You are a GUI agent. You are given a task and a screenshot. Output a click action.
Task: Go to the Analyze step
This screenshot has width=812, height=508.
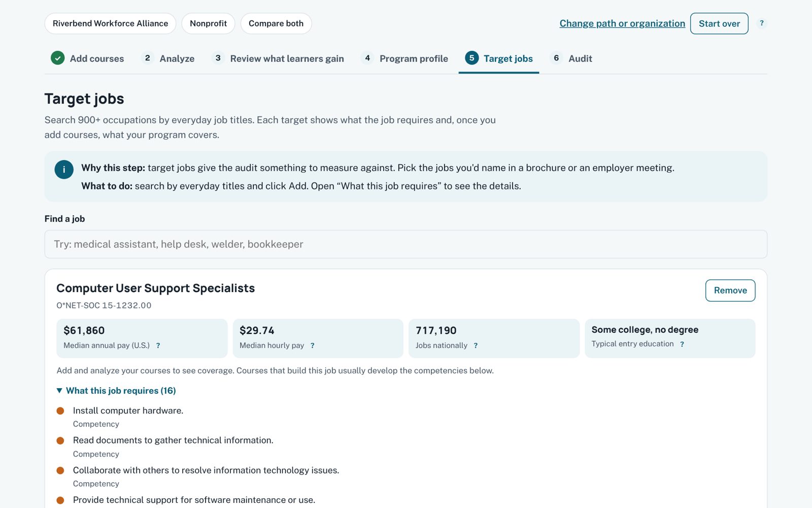[168, 58]
